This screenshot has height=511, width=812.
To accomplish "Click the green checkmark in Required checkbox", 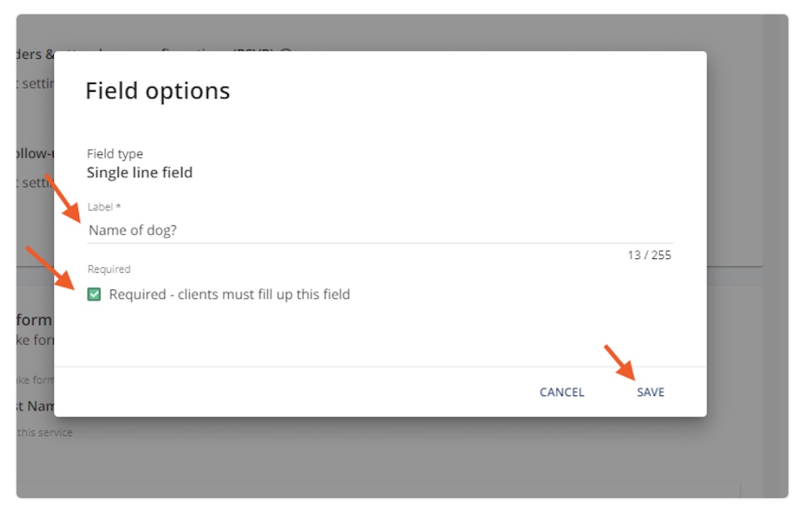I will (x=95, y=294).
